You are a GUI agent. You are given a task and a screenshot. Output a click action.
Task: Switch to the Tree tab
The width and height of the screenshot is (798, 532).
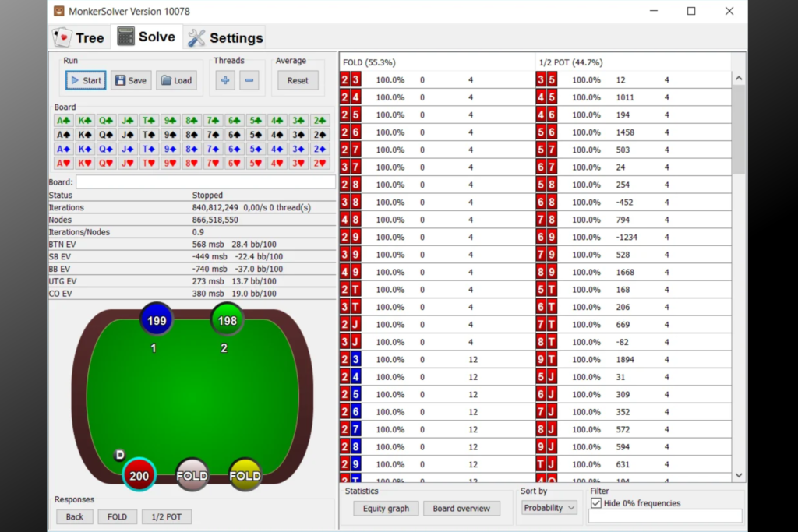pyautogui.click(x=80, y=37)
